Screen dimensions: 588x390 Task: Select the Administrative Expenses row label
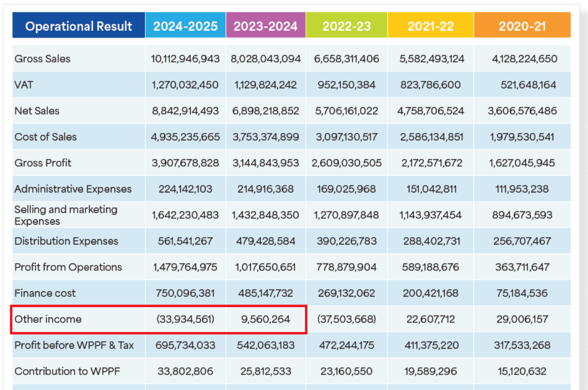point(73,189)
